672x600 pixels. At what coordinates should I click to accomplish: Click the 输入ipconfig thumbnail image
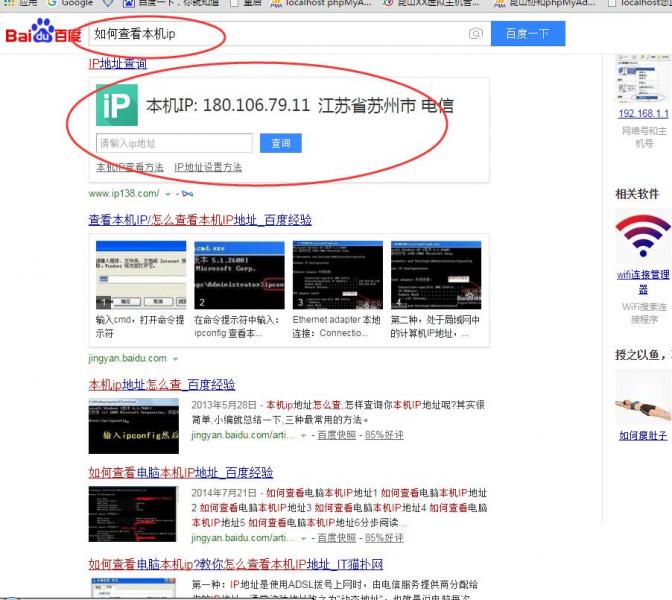(x=134, y=426)
